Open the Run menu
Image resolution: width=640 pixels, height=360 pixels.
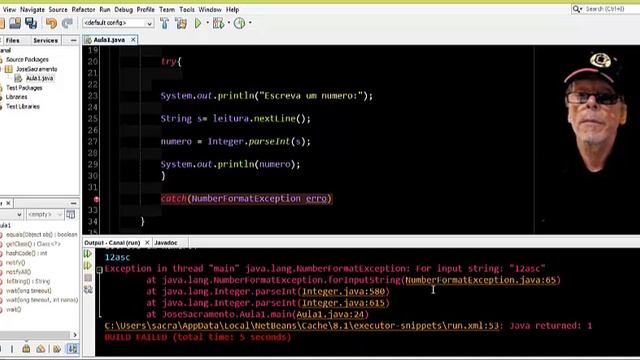click(x=105, y=9)
